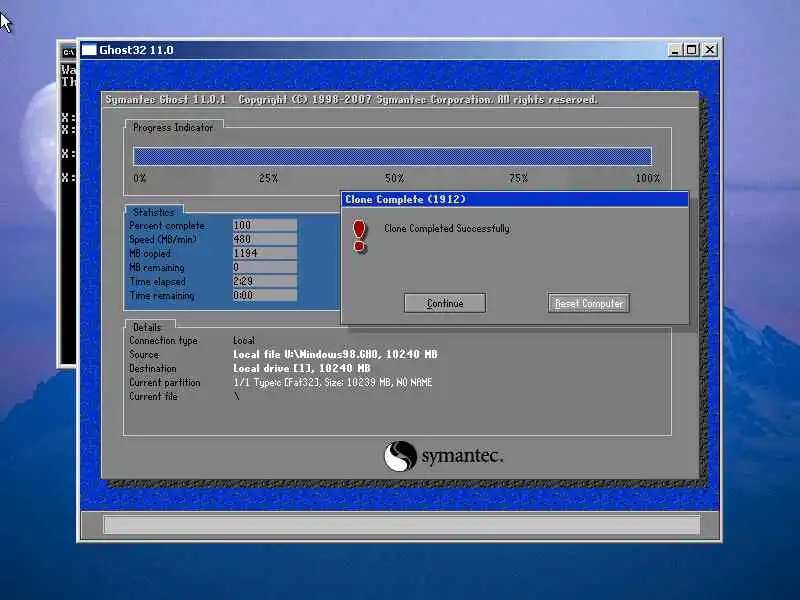Click the Current file label
The width and height of the screenshot is (800, 600).
153,396
